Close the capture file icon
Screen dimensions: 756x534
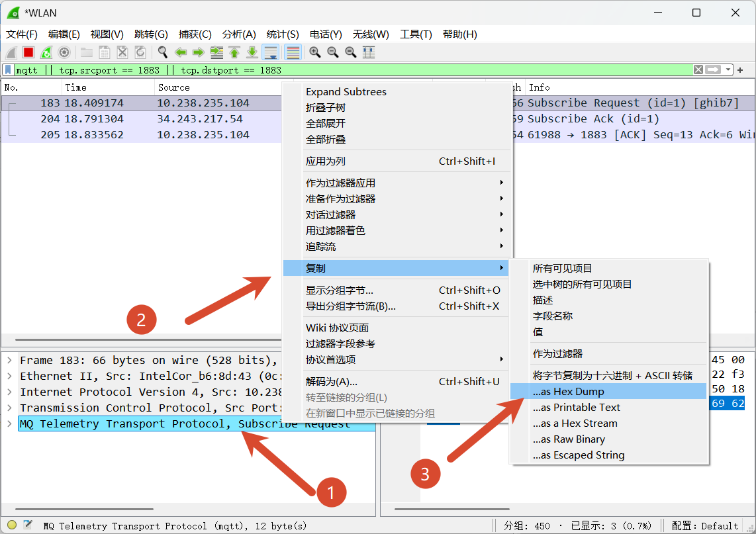pos(122,52)
